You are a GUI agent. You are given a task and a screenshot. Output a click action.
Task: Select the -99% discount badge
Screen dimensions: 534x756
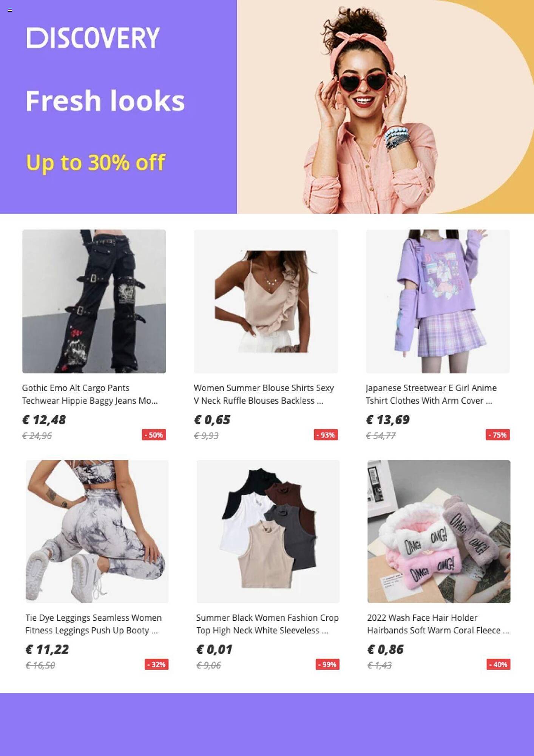coord(327,665)
